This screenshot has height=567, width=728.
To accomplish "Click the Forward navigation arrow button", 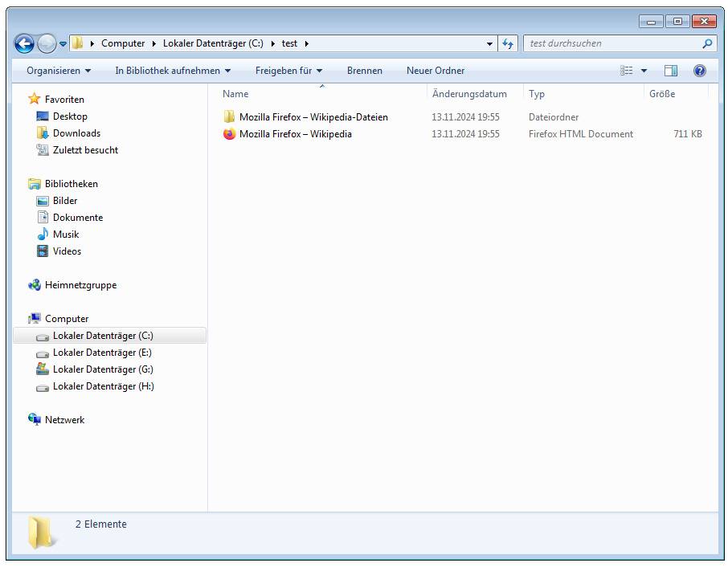I will [47, 43].
